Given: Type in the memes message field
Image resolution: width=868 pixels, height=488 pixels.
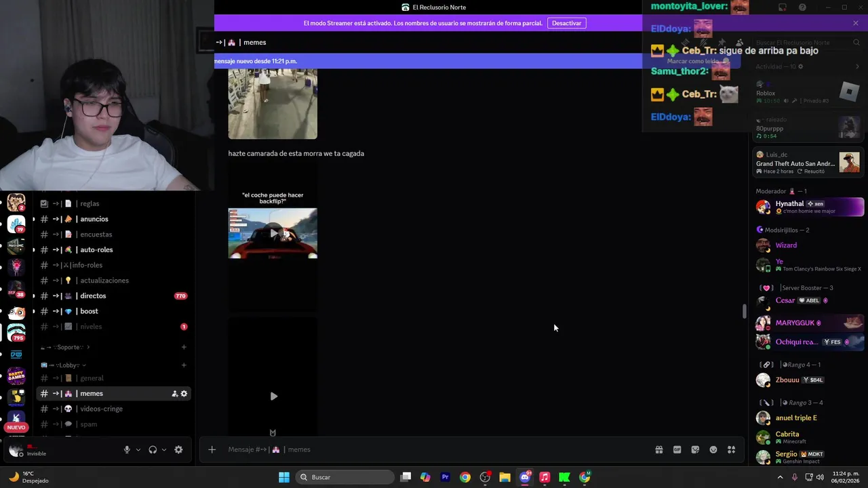Looking at the screenshot, I should [x=434, y=449].
